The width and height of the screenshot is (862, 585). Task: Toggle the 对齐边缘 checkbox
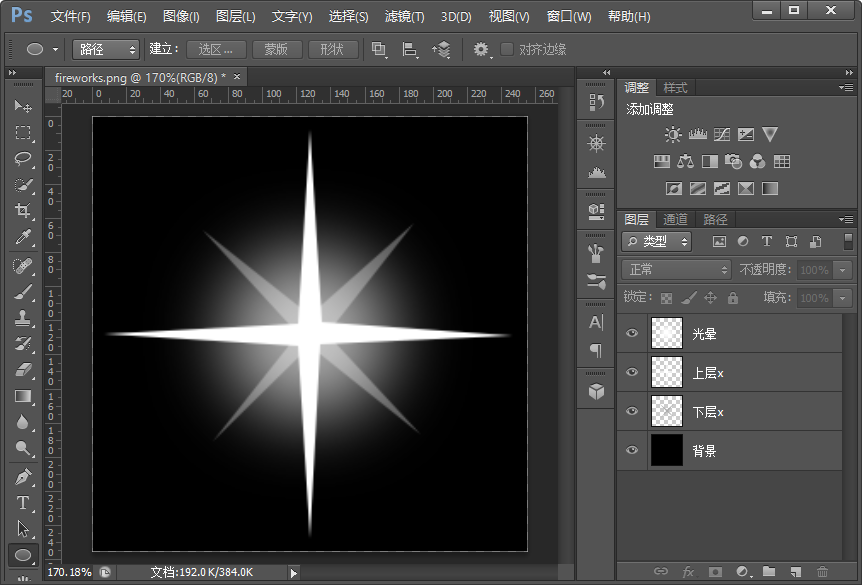coord(507,49)
